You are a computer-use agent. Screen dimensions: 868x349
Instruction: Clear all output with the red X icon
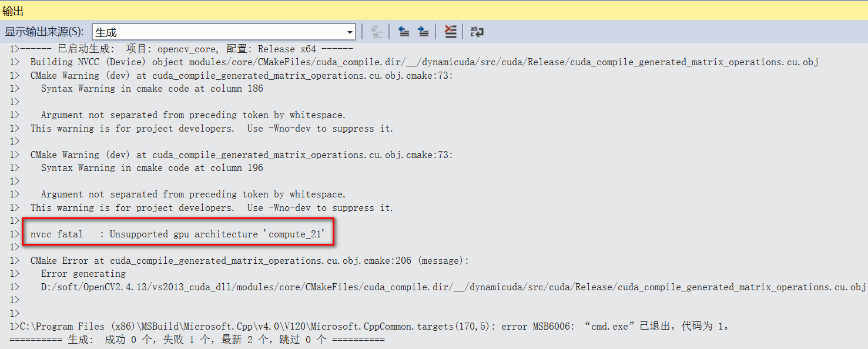(450, 32)
